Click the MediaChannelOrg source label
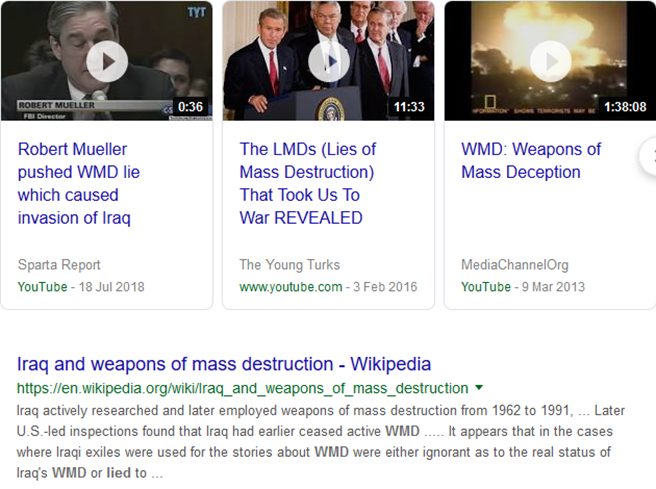The image size is (656, 489). click(x=515, y=265)
